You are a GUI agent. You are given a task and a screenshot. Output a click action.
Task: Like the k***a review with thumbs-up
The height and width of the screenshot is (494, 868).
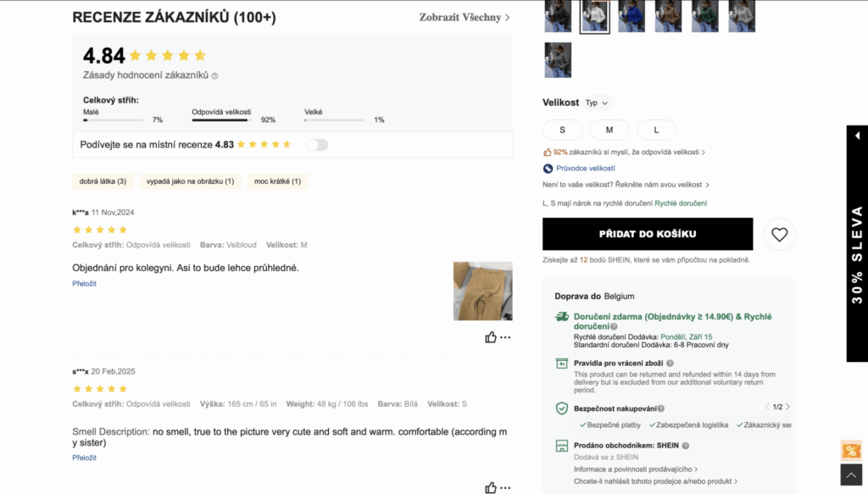pyautogui.click(x=491, y=337)
